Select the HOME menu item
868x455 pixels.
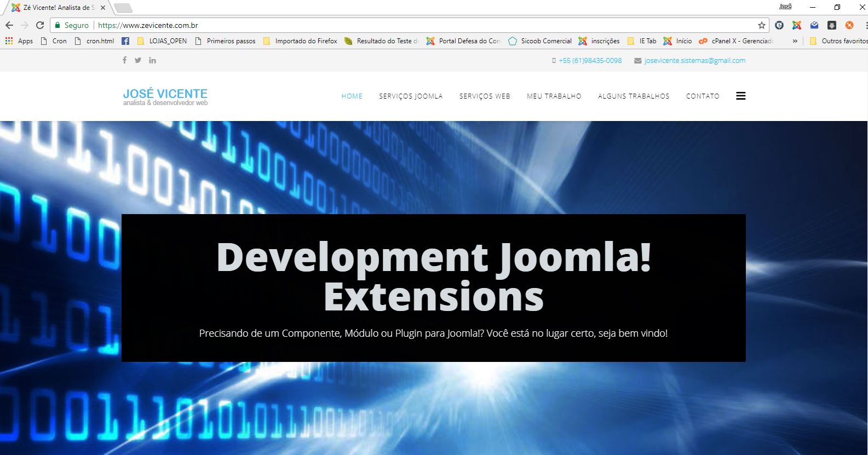(352, 96)
